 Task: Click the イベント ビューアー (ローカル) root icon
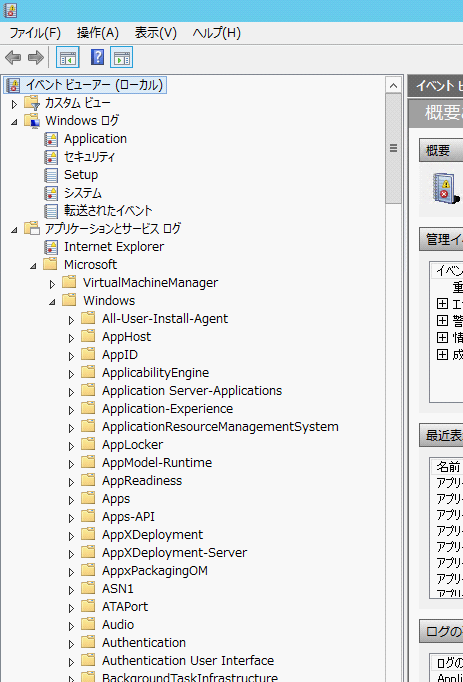(13, 85)
